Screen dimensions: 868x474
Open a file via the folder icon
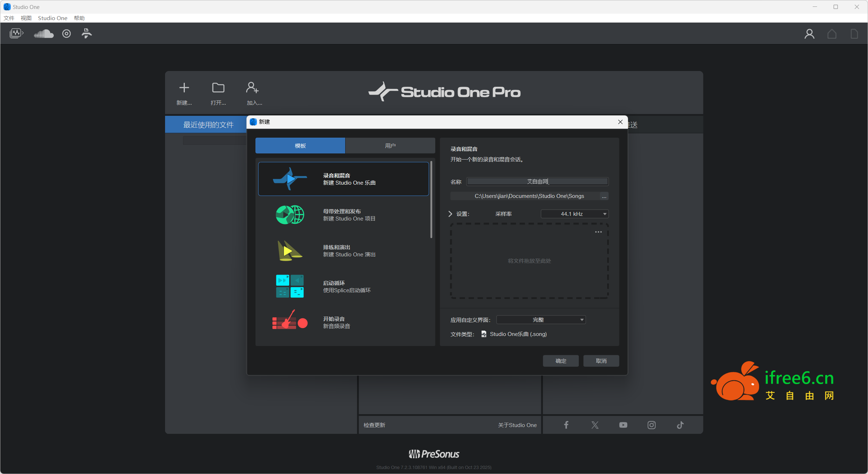(218, 88)
